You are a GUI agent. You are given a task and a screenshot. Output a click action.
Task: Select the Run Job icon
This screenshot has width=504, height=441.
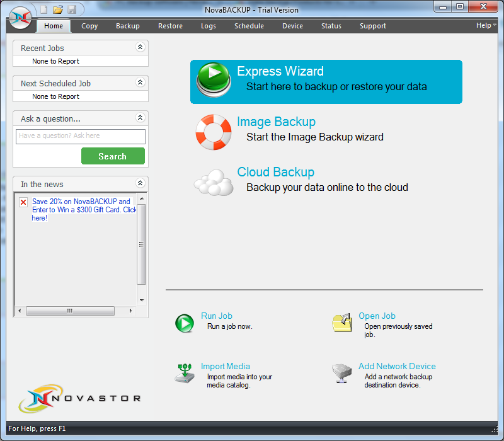(x=185, y=323)
